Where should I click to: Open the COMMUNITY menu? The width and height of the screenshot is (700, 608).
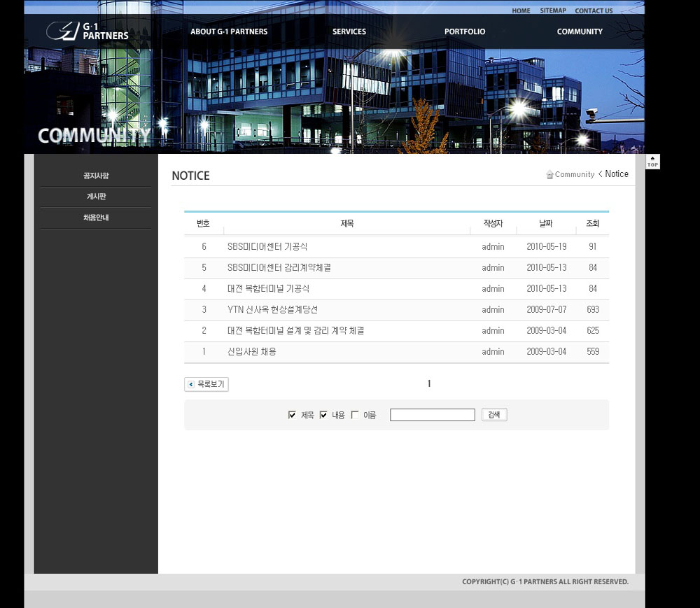click(x=580, y=31)
